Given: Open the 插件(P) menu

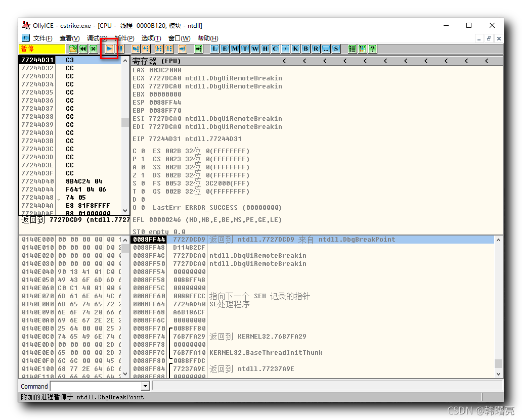Looking at the screenshot, I should tap(124, 38).
